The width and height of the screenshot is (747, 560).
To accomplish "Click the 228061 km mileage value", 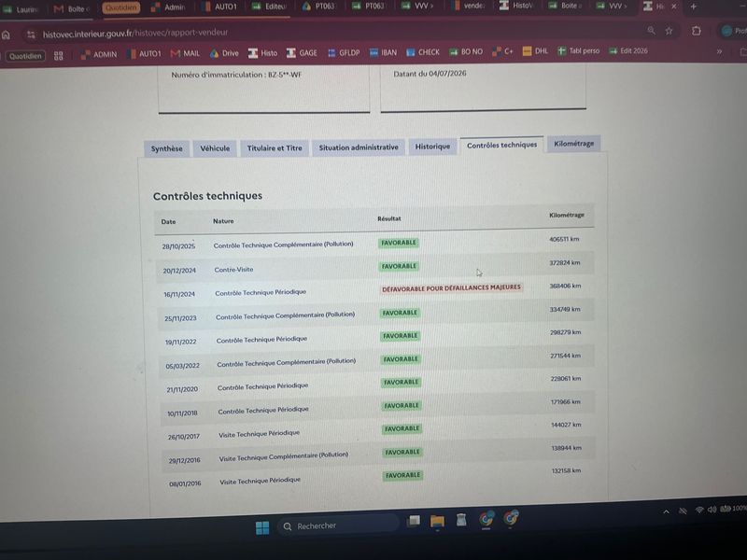I will [x=566, y=379].
